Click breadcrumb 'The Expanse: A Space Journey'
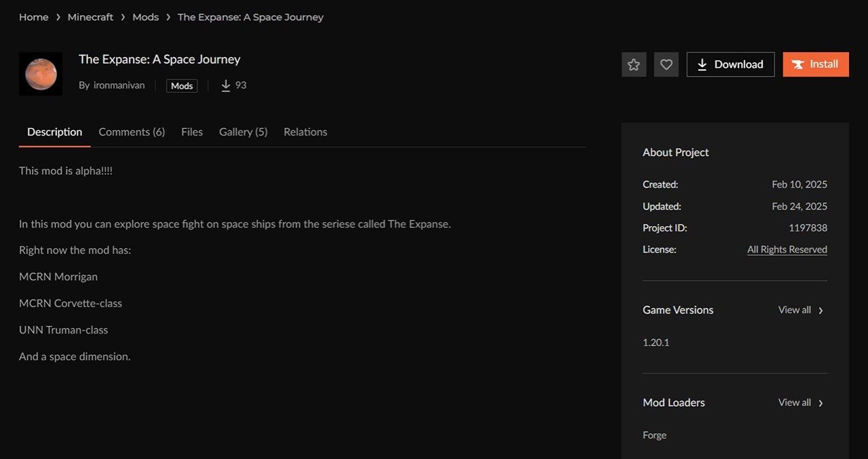This screenshot has width=868, height=459. click(250, 17)
